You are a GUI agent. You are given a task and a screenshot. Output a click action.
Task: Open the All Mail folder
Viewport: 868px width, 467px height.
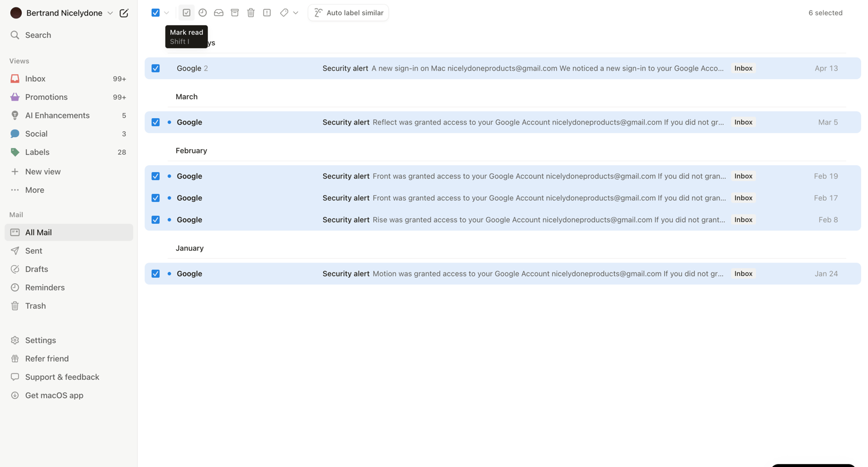tap(69, 232)
